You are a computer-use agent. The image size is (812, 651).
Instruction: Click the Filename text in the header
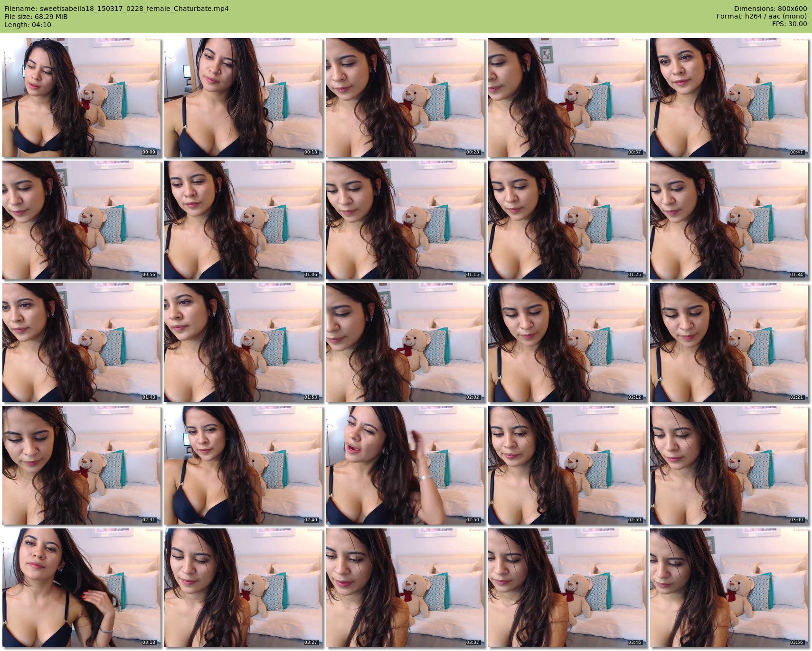[116, 9]
